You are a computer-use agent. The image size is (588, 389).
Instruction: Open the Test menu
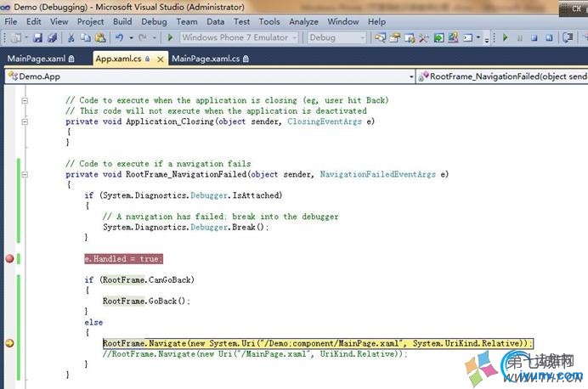242,22
